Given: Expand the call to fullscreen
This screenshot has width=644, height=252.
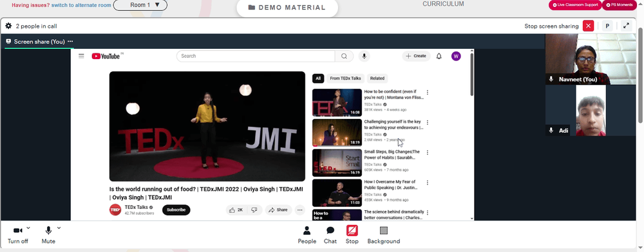Looking at the screenshot, I should click(626, 26).
